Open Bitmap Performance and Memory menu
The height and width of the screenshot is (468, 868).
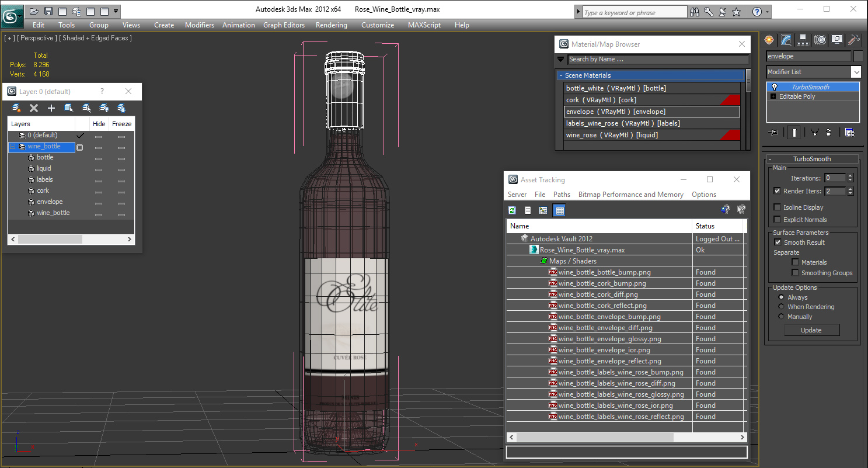pyautogui.click(x=630, y=195)
